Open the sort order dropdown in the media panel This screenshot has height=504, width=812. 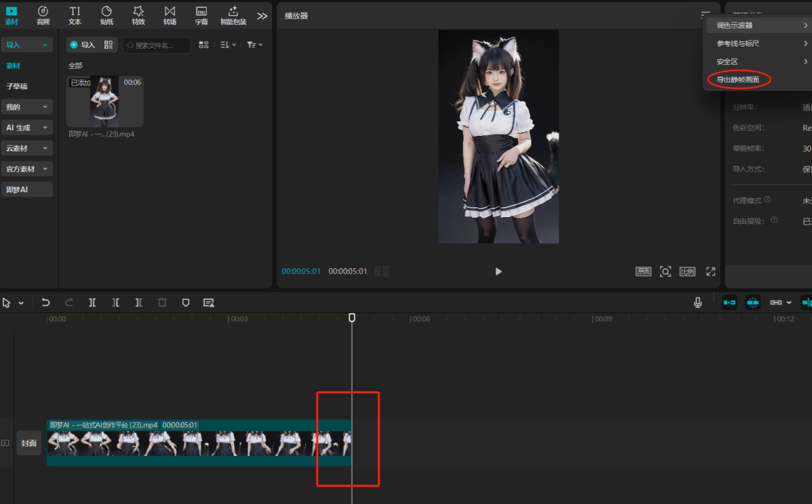tap(227, 44)
